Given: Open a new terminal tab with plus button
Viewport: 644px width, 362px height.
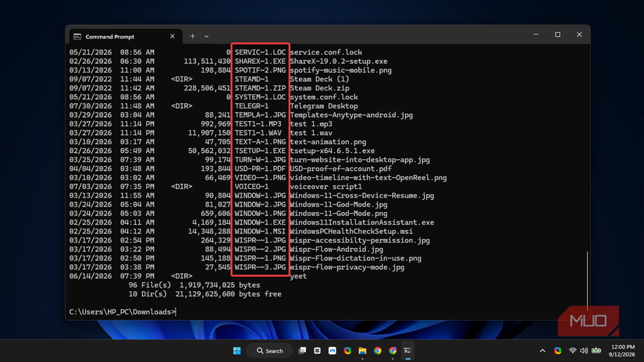Looking at the screenshot, I should click(192, 37).
